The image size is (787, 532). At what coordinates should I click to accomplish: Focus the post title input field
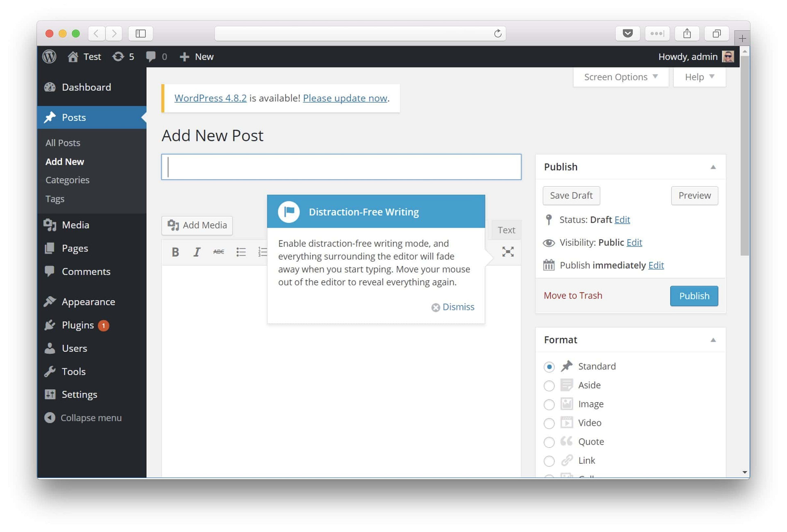(341, 167)
